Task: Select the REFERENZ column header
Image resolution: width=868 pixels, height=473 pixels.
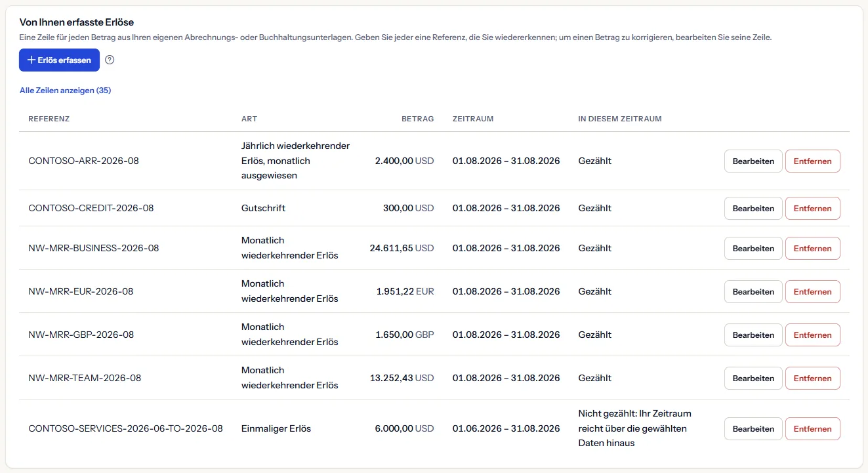Action: tap(49, 119)
